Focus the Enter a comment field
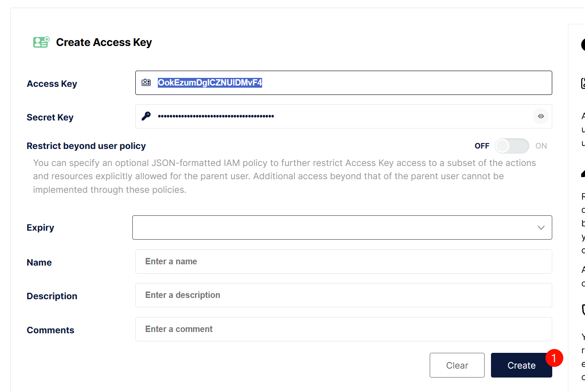This screenshot has height=392, width=585. tap(343, 329)
